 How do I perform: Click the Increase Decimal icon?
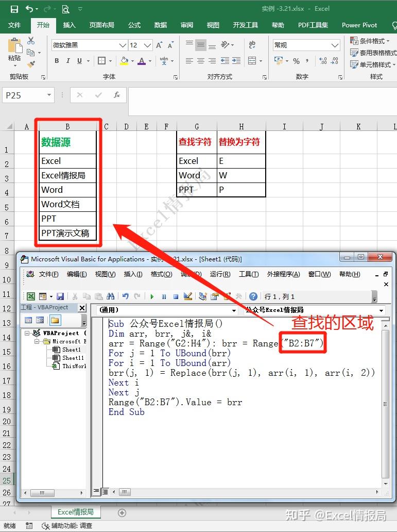point(323,61)
